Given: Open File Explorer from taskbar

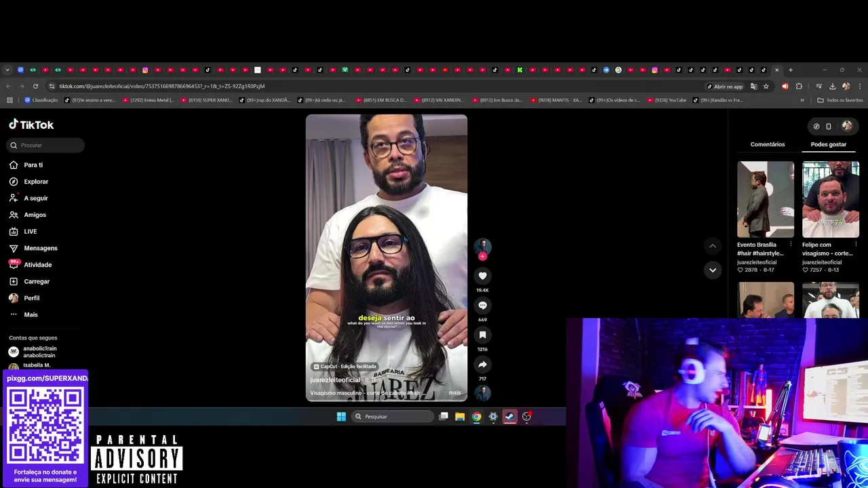Looking at the screenshot, I should coord(460,416).
